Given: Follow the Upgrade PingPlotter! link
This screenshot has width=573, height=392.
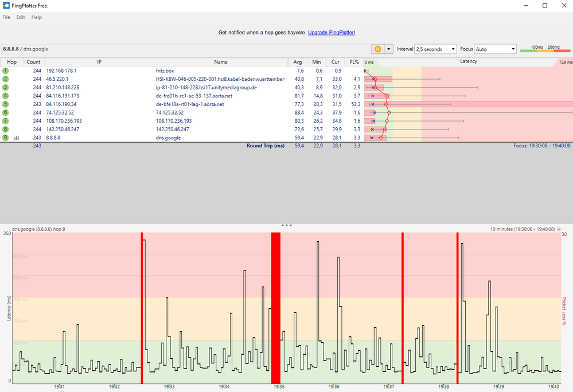Looking at the screenshot, I should (x=332, y=33).
